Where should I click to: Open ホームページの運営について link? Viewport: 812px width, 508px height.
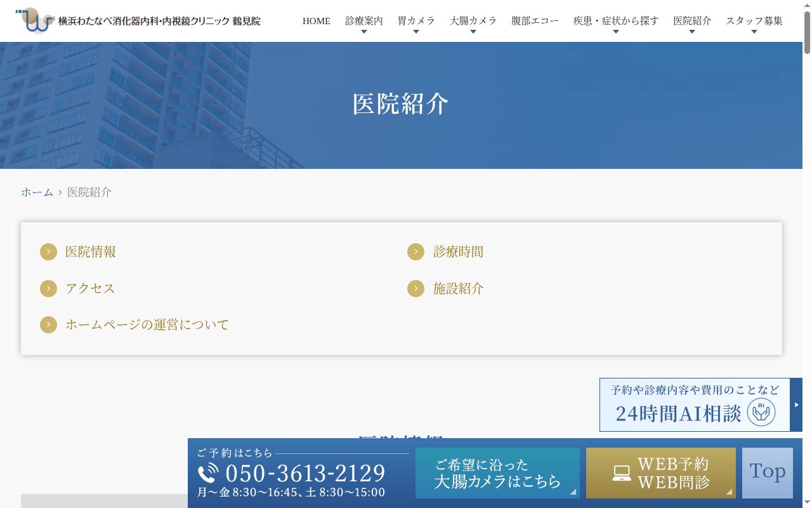click(x=147, y=325)
